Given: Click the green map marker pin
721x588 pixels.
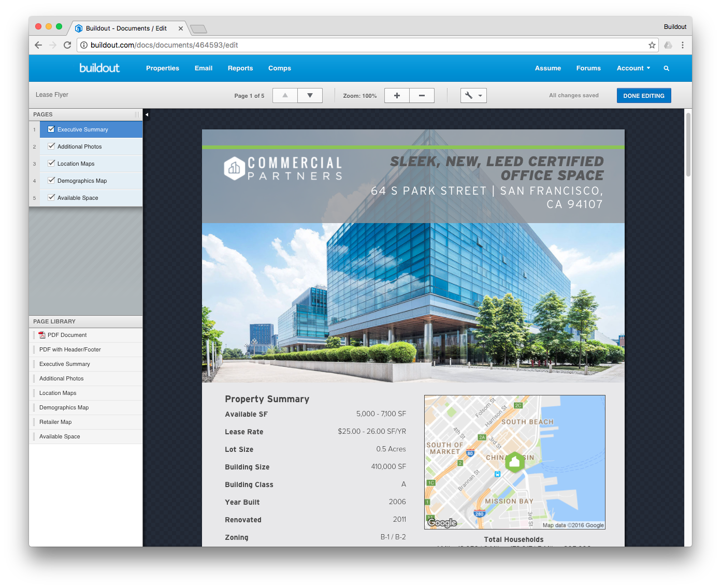Looking at the screenshot, I should (x=514, y=461).
